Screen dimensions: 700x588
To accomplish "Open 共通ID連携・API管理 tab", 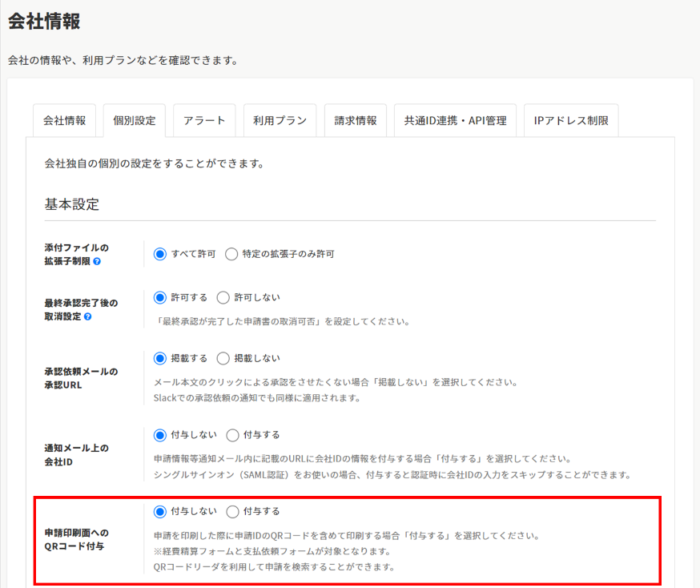I will [x=455, y=121].
